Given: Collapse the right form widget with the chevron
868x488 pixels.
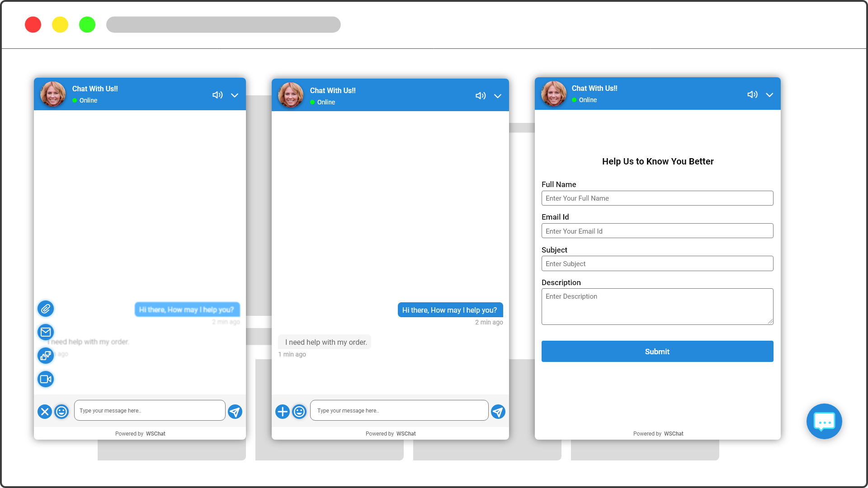Looking at the screenshot, I should pos(769,95).
